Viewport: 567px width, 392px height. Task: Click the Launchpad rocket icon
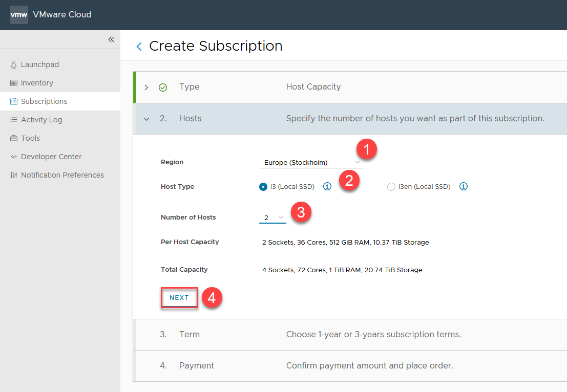[x=14, y=64]
